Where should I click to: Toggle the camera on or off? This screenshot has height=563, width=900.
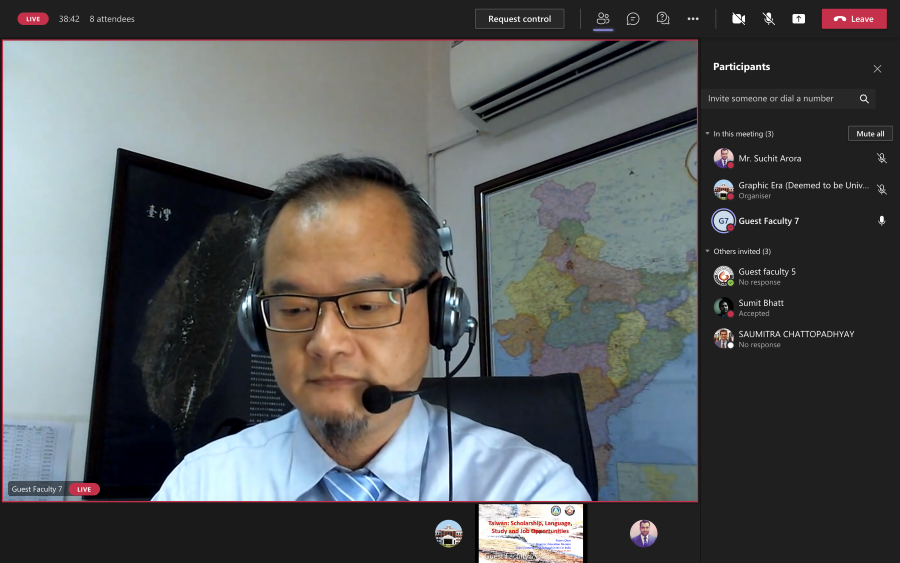pyautogui.click(x=738, y=19)
